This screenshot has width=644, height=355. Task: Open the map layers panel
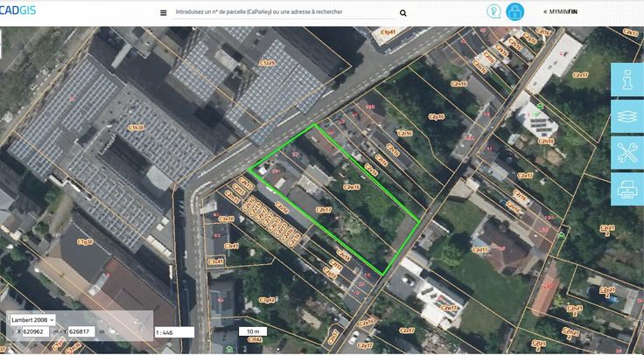626,116
